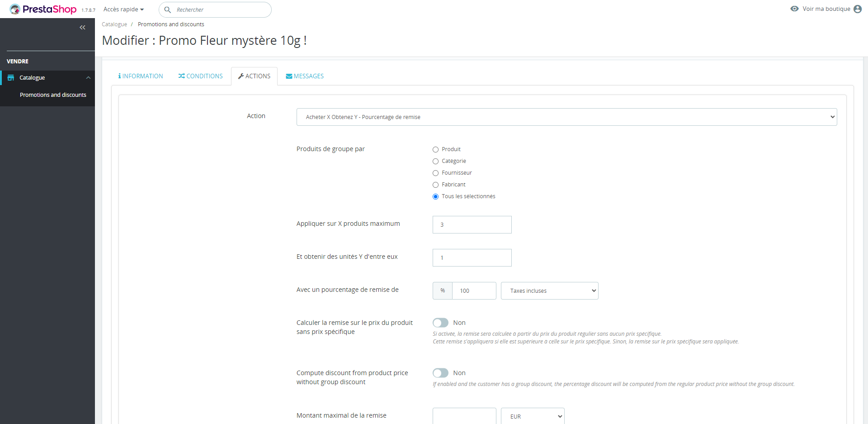The image size is (868, 424).
Task: Switch to the Messages tab
Action: click(x=305, y=76)
